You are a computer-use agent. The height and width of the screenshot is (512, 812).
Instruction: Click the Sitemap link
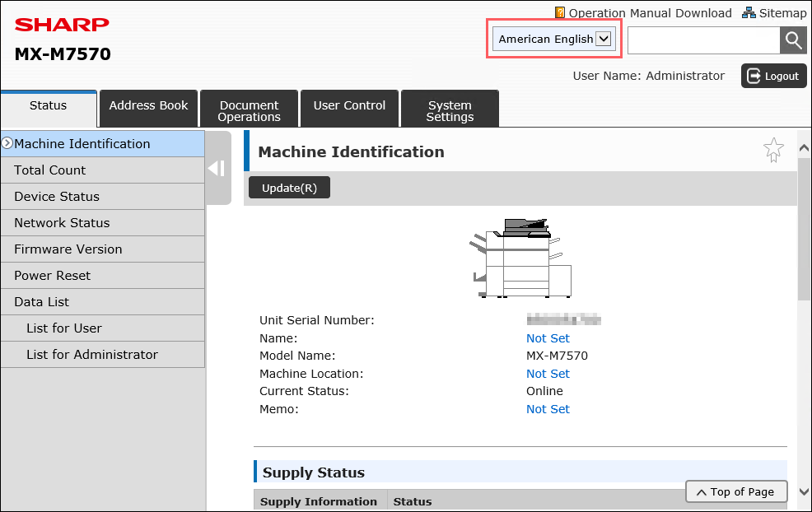tap(774, 13)
